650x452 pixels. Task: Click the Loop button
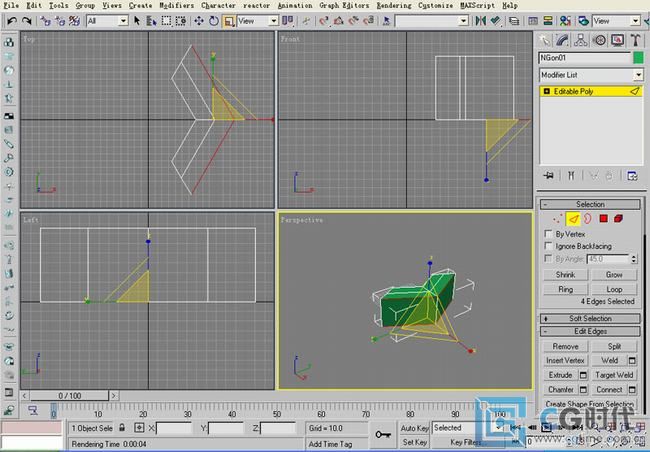tap(614, 289)
